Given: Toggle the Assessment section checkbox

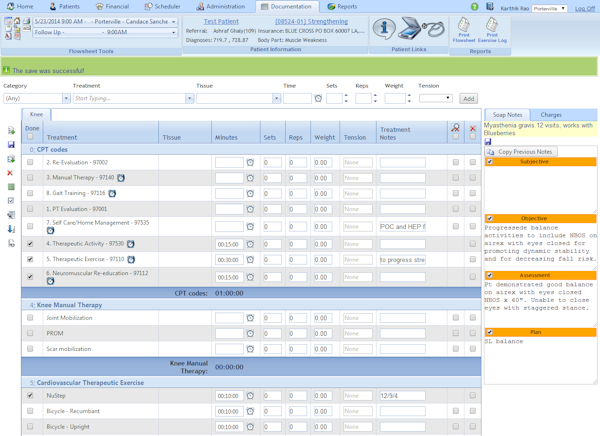Looking at the screenshot, I should pos(489,275).
